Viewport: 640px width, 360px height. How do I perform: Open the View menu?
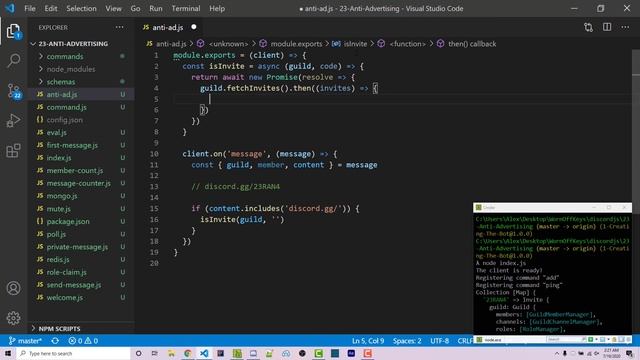point(113,9)
